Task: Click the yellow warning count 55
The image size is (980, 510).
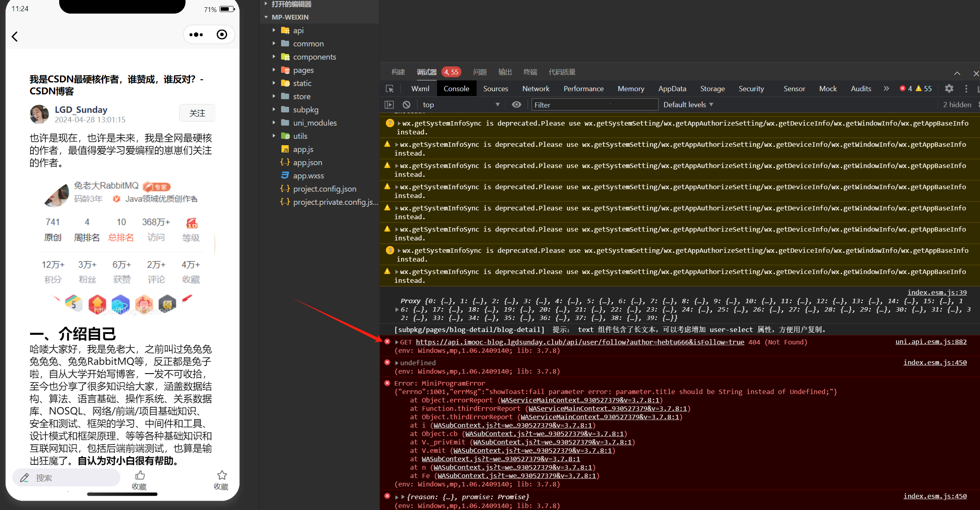Action: click(x=924, y=89)
